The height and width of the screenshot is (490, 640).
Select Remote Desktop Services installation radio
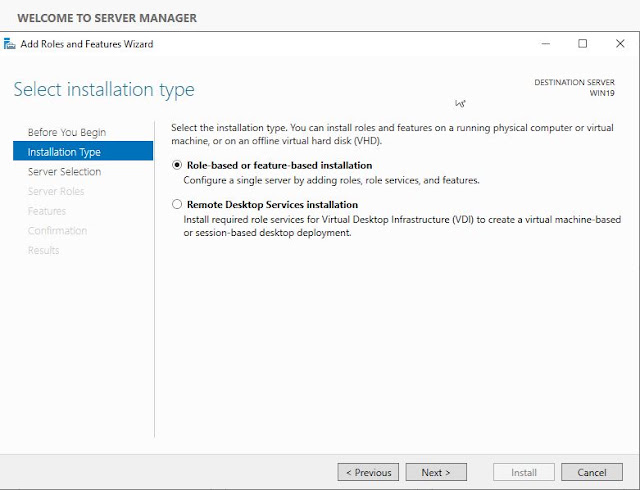(177, 204)
